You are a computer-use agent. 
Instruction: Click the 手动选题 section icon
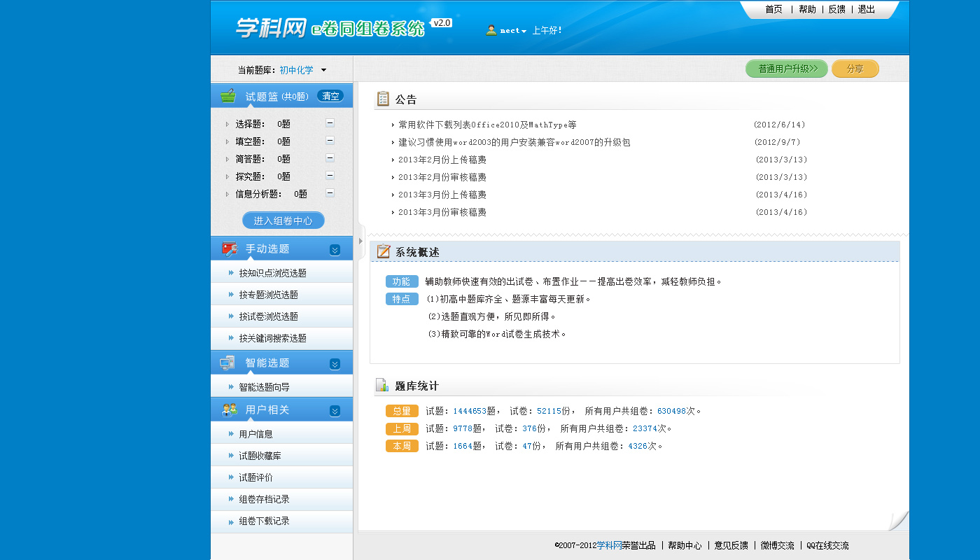pyautogui.click(x=229, y=248)
